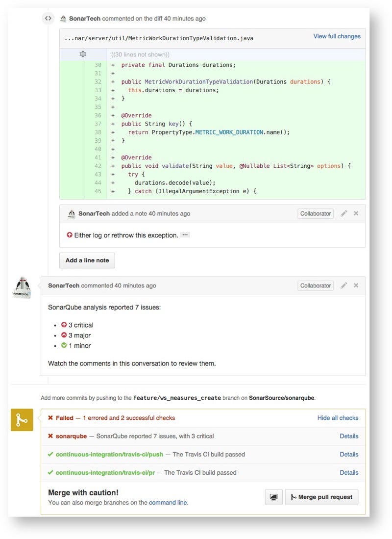Click the yellow merge status icon
The image size is (392, 539).
coord(22,420)
